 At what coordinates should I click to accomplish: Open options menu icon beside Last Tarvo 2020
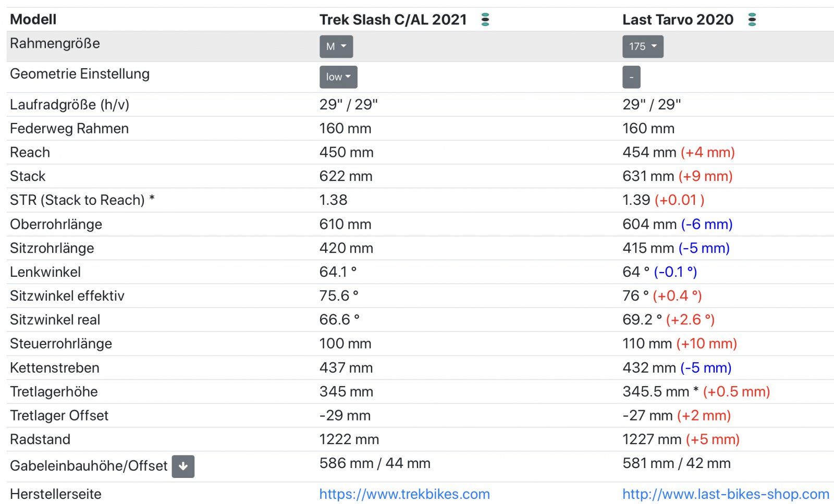tap(752, 20)
